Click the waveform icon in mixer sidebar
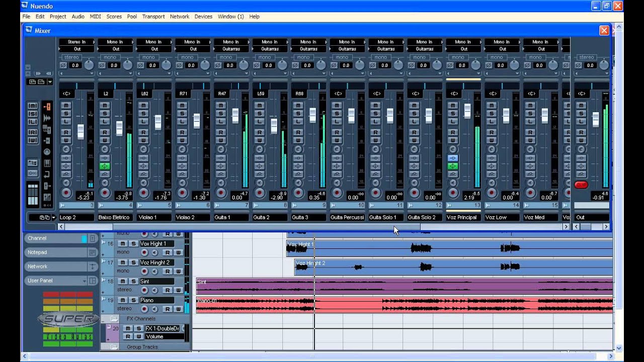 coord(47,118)
